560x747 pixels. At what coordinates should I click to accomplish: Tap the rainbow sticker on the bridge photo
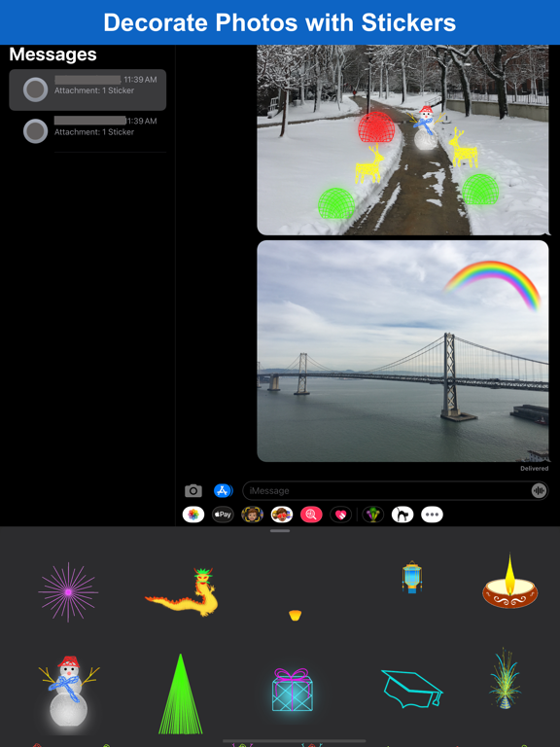point(493,284)
